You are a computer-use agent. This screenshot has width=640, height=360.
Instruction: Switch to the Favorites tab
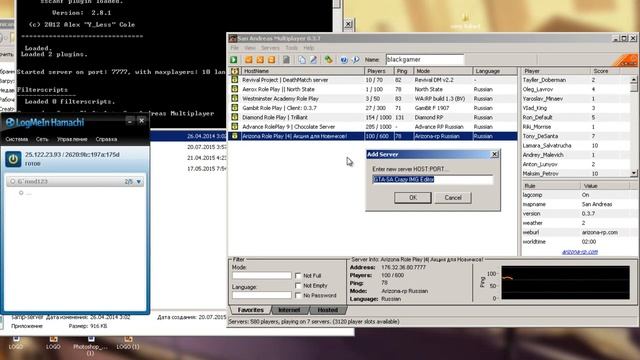pyautogui.click(x=250, y=310)
